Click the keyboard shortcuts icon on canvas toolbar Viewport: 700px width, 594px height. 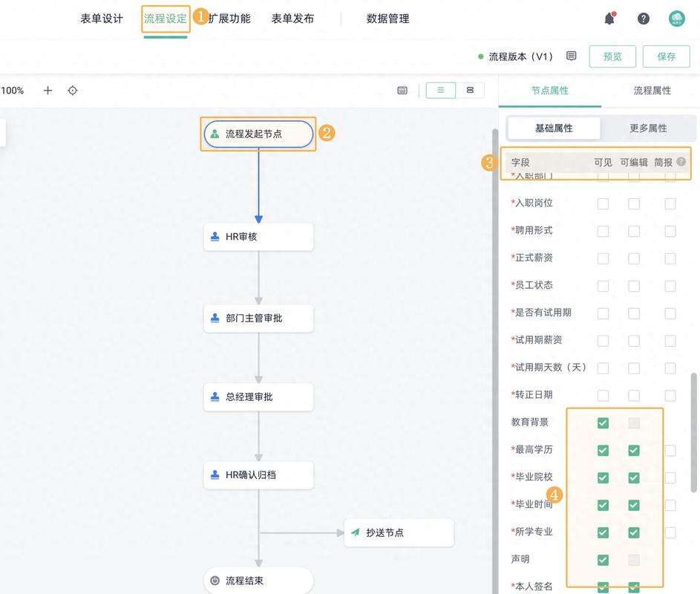click(402, 89)
